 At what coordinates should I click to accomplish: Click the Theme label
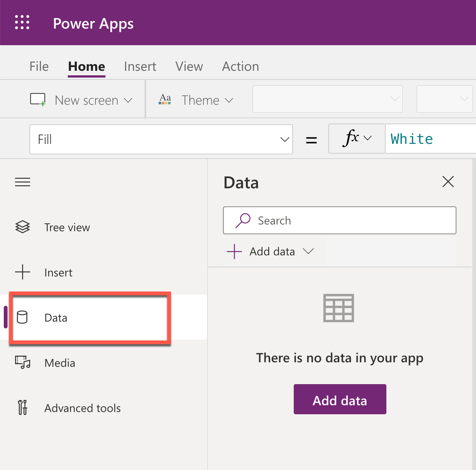[x=200, y=100]
